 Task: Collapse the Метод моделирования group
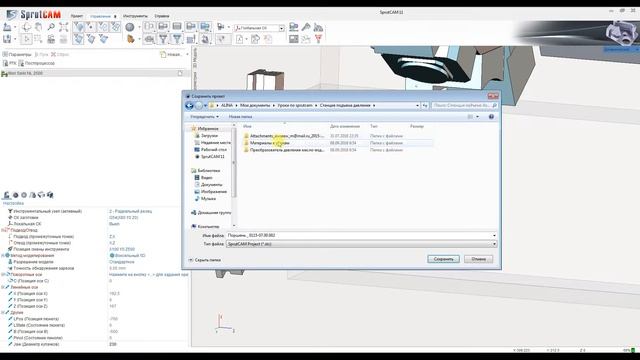[x=3, y=256]
